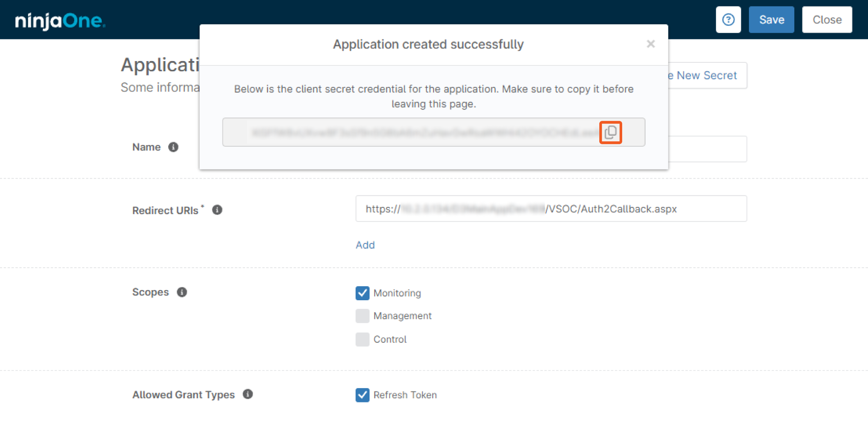Click the Name info icon
The height and width of the screenshot is (433, 868).
173,147
